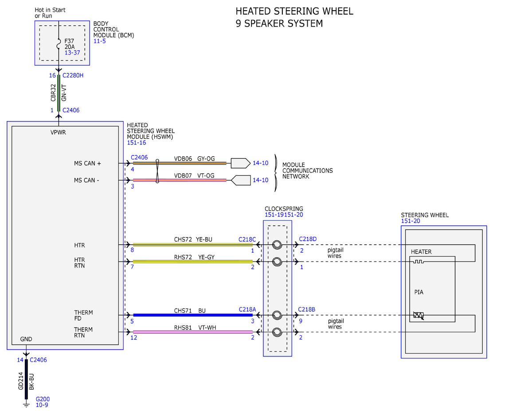Select the thermistor symbol in the PIA box
This screenshot has width=532, height=411.
coord(418,316)
